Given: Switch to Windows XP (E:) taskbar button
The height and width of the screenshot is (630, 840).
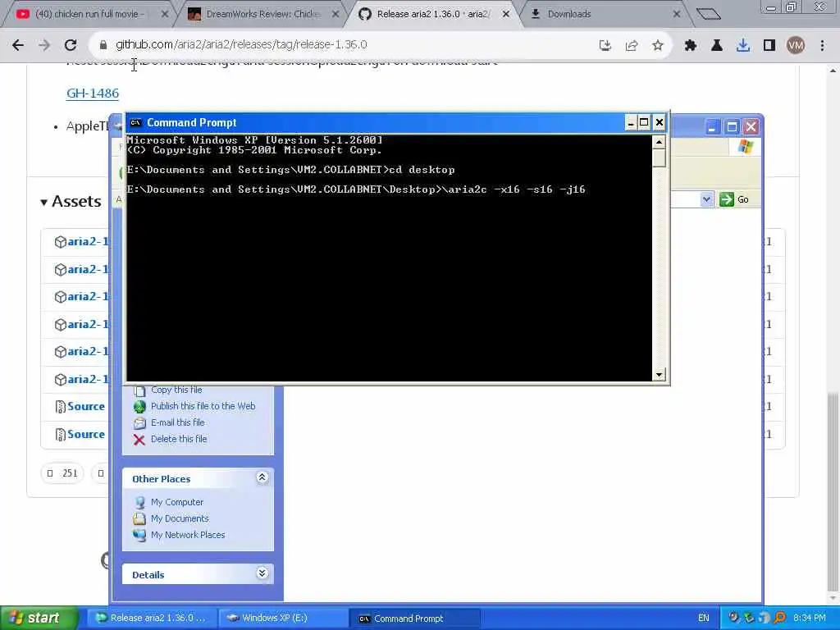Looking at the screenshot, I should [283, 619].
